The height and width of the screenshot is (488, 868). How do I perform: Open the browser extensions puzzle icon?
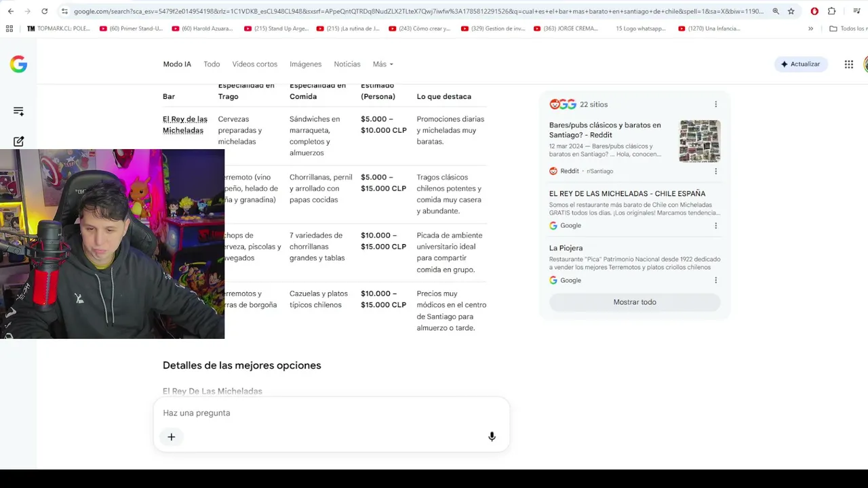(x=832, y=12)
